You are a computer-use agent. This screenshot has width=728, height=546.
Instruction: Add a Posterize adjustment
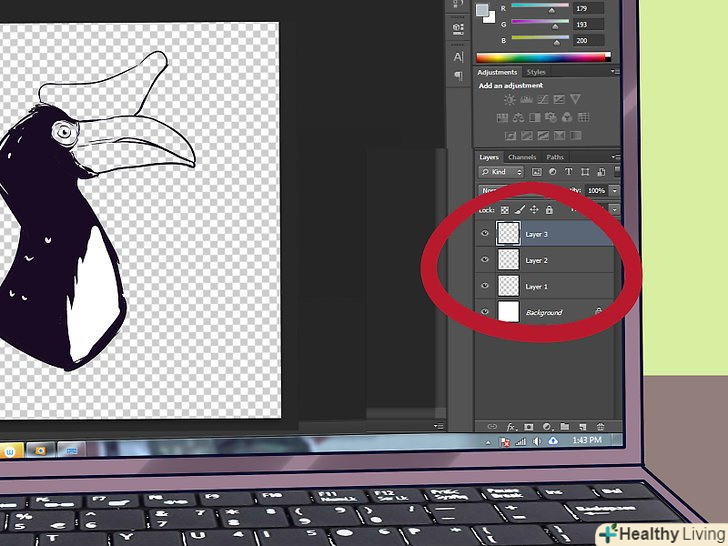(x=526, y=136)
